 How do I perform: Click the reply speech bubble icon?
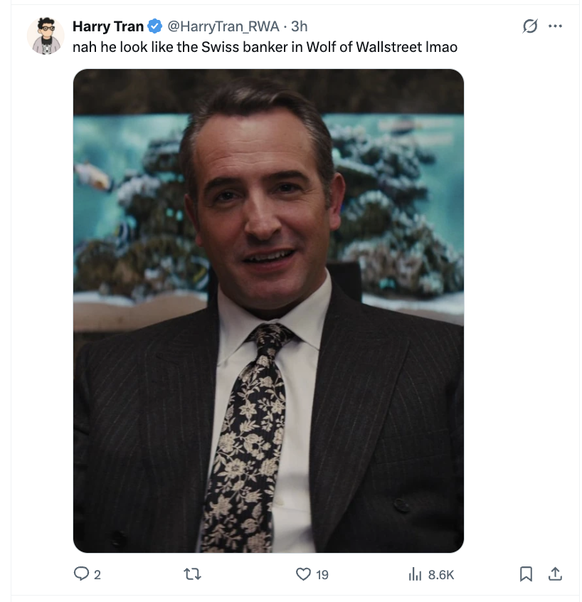[81, 574]
